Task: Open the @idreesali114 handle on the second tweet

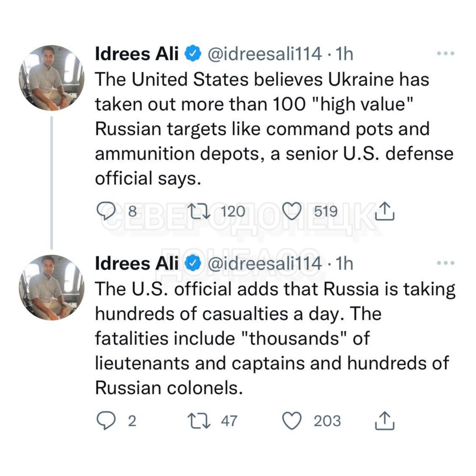Action: (264, 263)
